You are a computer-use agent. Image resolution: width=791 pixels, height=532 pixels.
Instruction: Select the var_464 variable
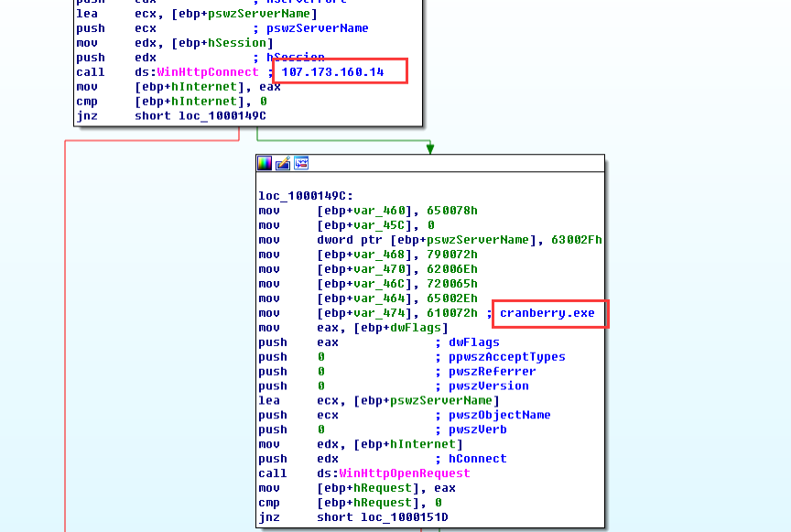(x=379, y=299)
